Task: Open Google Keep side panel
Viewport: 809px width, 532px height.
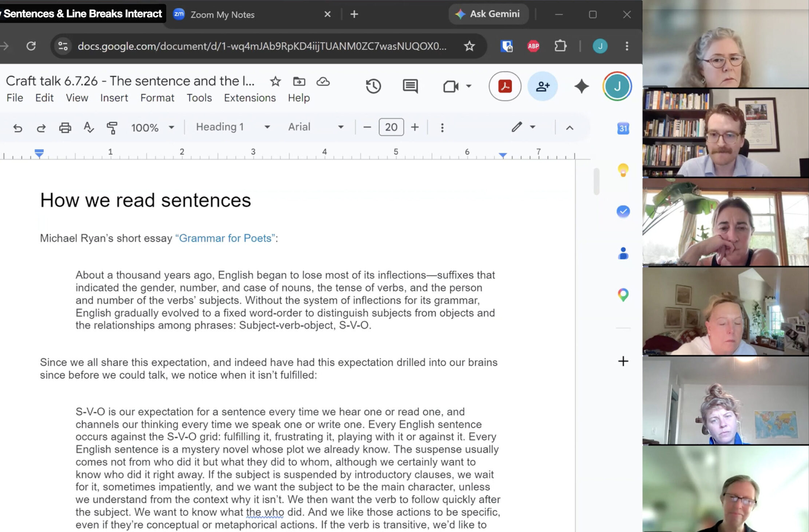Action: coord(623,170)
